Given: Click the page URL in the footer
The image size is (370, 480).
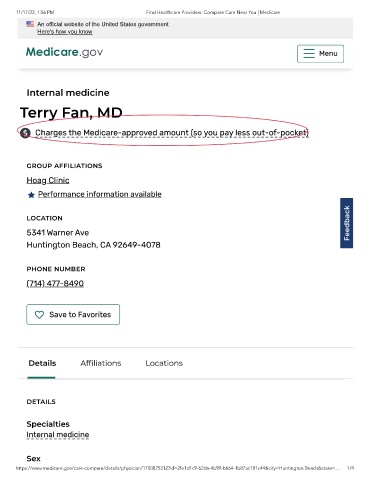Looking at the screenshot, I should [178, 468].
